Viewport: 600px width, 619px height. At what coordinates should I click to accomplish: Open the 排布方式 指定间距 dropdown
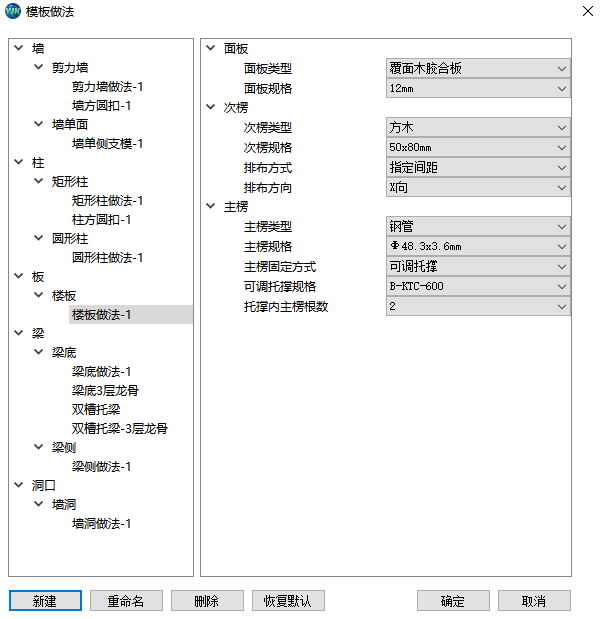click(x=478, y=167)
